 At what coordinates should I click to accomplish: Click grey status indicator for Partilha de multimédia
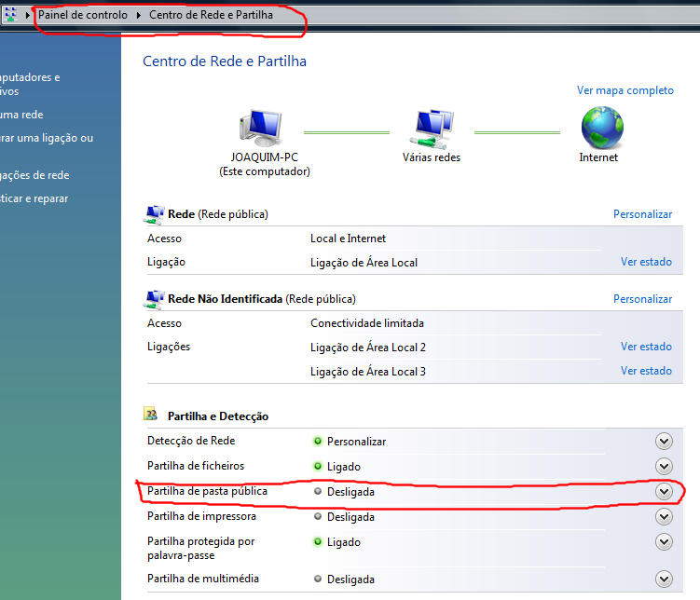tap(318, 579)
